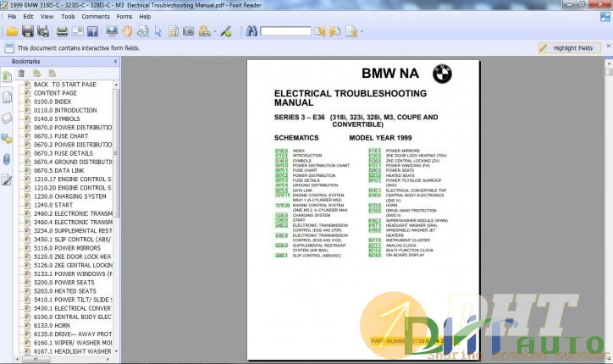Share via Facebook toolbar icon
The width and height of the screenshot is (613, 364).
[x=92, y=31]
